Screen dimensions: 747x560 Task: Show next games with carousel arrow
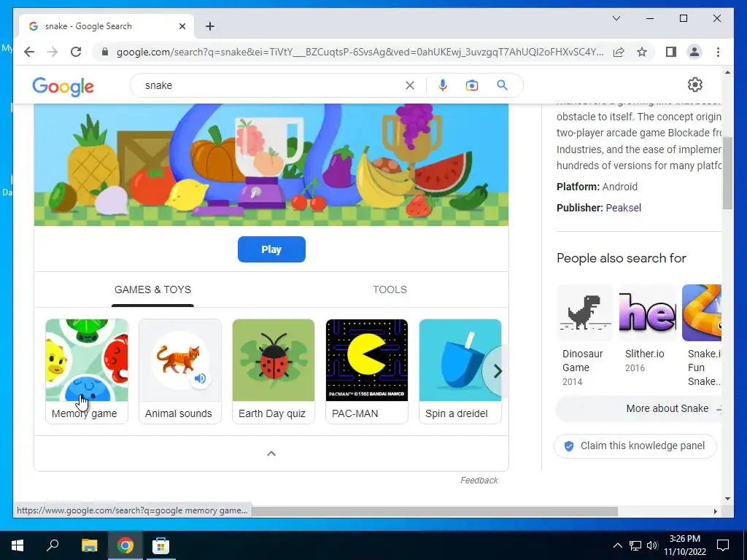click(x=498, y=371)
